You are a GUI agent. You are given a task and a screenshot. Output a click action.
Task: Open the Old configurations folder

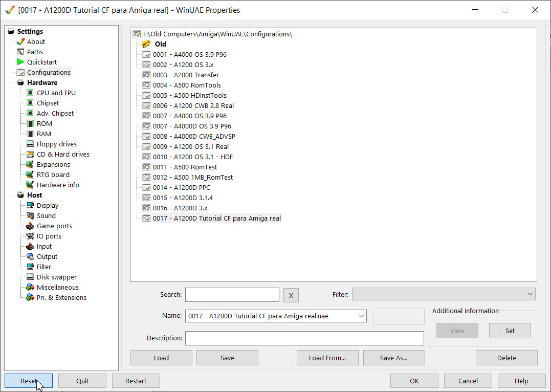click(x=160, y=45)
